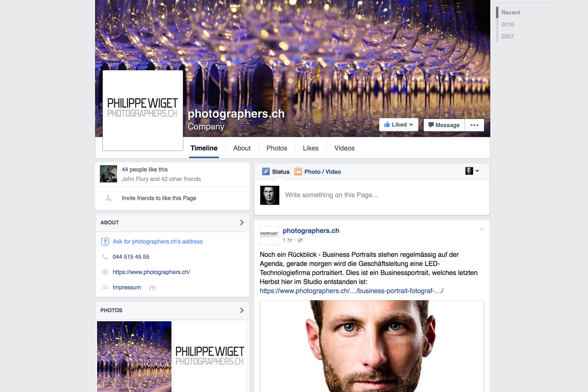This screenshot has width=588, height=392.
Task: Click the Impressum book icon
Action: tap(105, 288)
